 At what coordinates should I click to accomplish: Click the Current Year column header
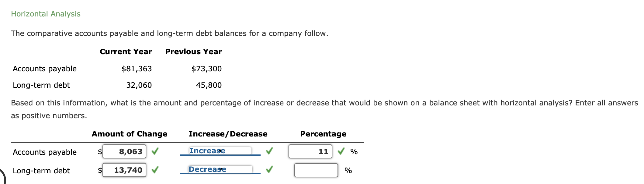tap(126, 51)
